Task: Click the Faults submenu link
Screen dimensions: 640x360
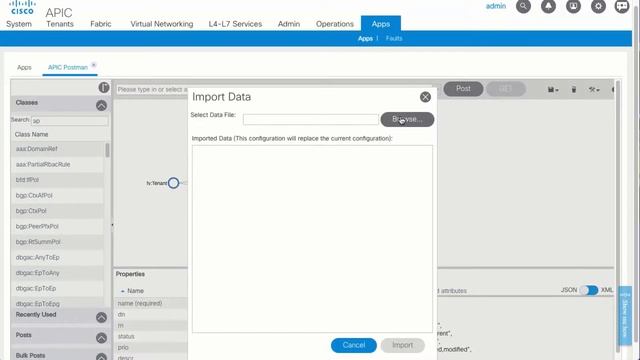Action: [x=394, y=38]
